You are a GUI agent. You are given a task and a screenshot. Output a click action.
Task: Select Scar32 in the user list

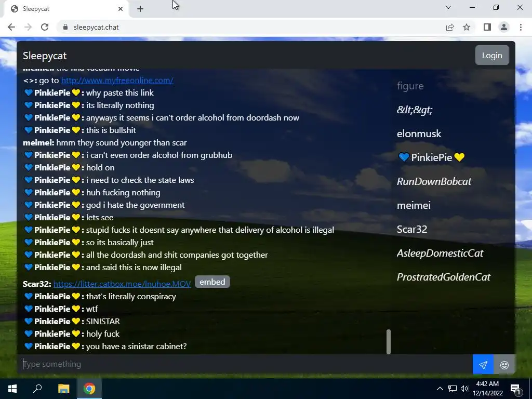[412, 229]
